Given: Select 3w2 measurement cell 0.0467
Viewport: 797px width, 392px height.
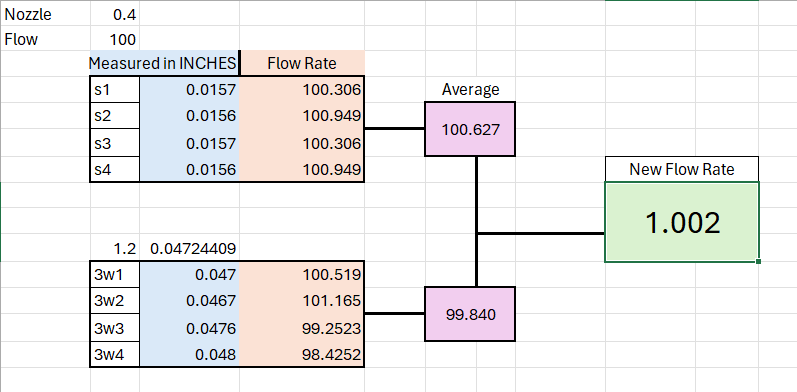Looking at the screenshot, I should click(x=189, y=301).
